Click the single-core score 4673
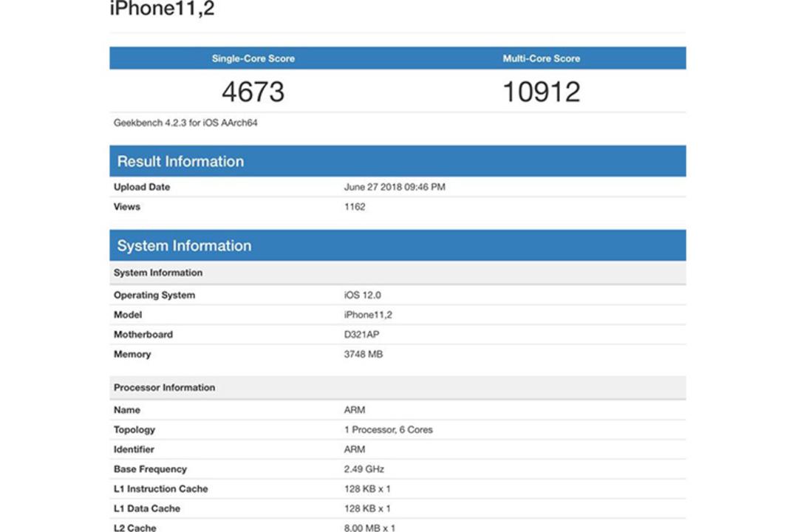 pos(253,92)
